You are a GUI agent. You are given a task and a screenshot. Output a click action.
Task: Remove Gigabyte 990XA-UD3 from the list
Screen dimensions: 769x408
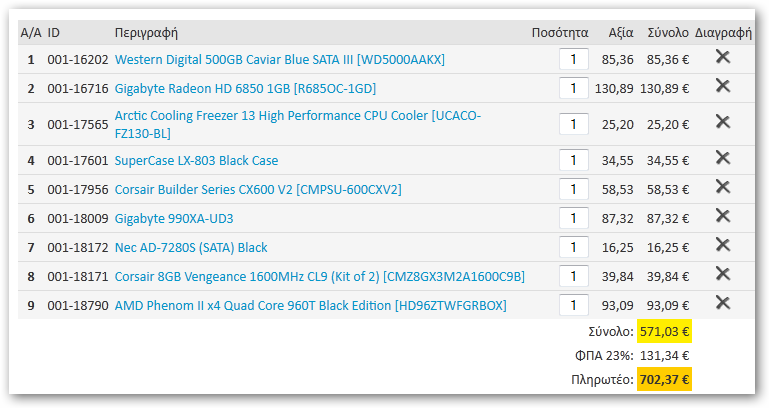coord(722,216)
